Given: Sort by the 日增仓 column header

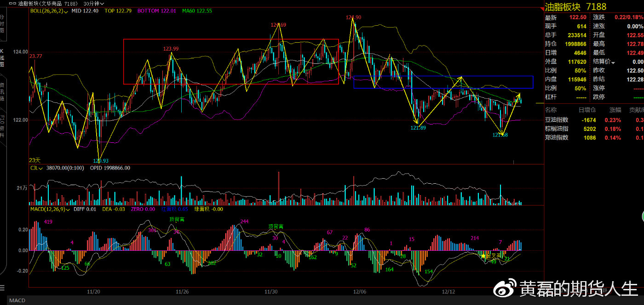Looking at the screenshot, I should pos(586,110).
